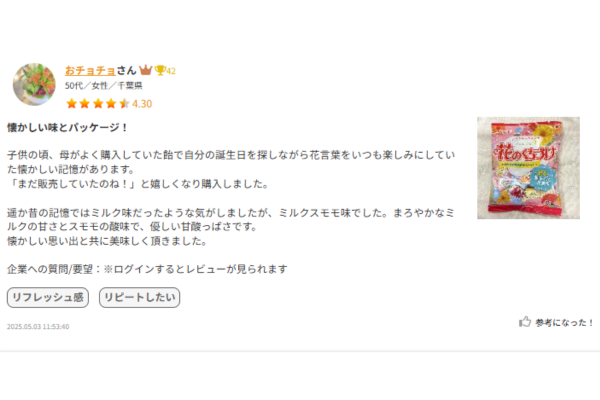Click the ※ログインするとレビューが見られます login notice
The width and height of the screenshot is (600, 400).
[195, 269]
